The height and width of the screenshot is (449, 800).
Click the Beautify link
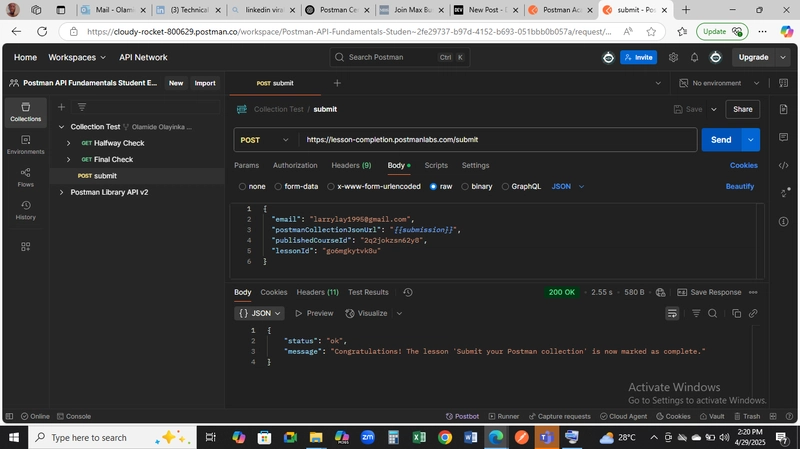click(739, 186)
